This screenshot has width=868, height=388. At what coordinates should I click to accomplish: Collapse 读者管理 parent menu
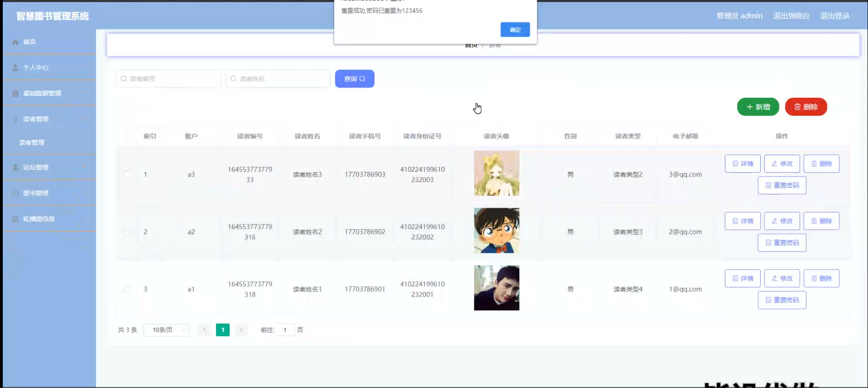(49, 119)
